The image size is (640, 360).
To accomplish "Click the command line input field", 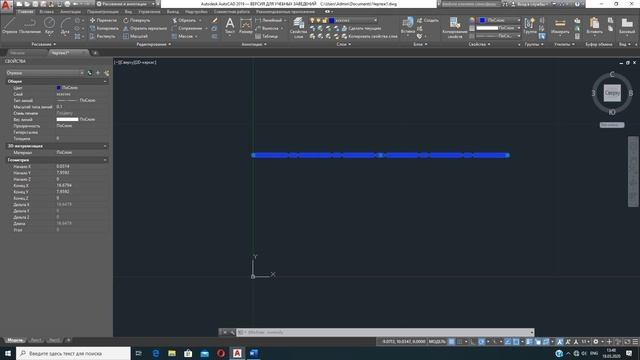I will tap(385, 332).
